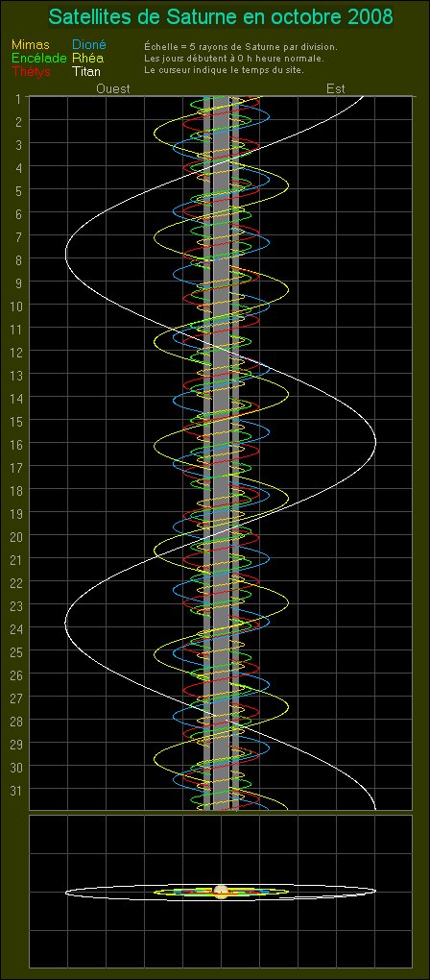
Task: Click the Dioné legend label
Action: [x=89, y=45]
